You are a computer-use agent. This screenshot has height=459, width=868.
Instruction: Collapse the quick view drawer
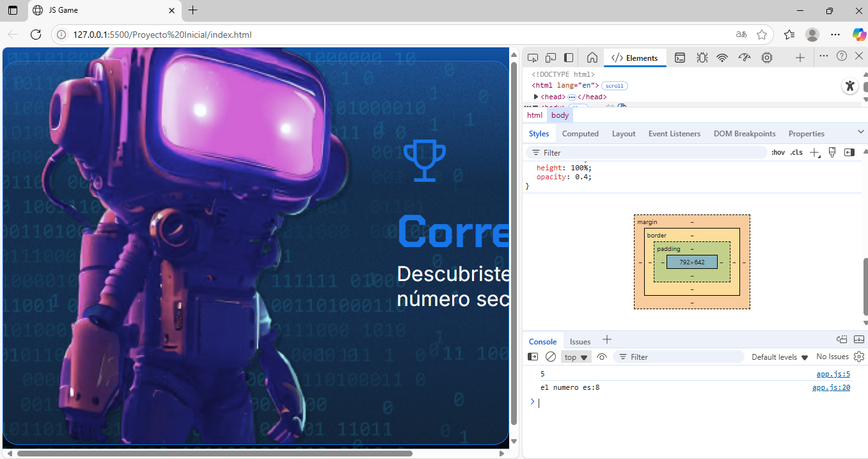tap(859, 339)
